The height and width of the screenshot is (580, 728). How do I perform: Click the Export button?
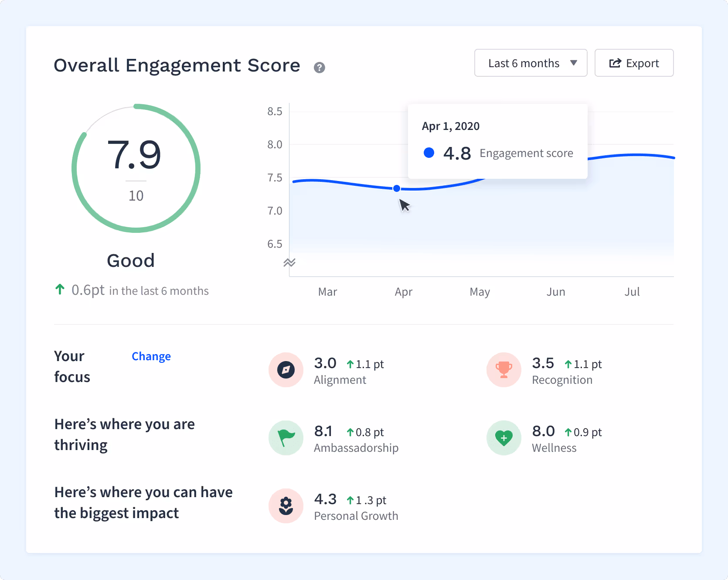pyautogui.click(x=634, y=63)
